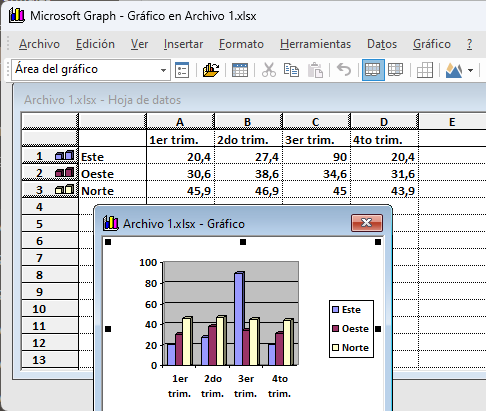Click the Microsoft Graph title bar icon
486x411 pixels.
(x=17, y=15)
